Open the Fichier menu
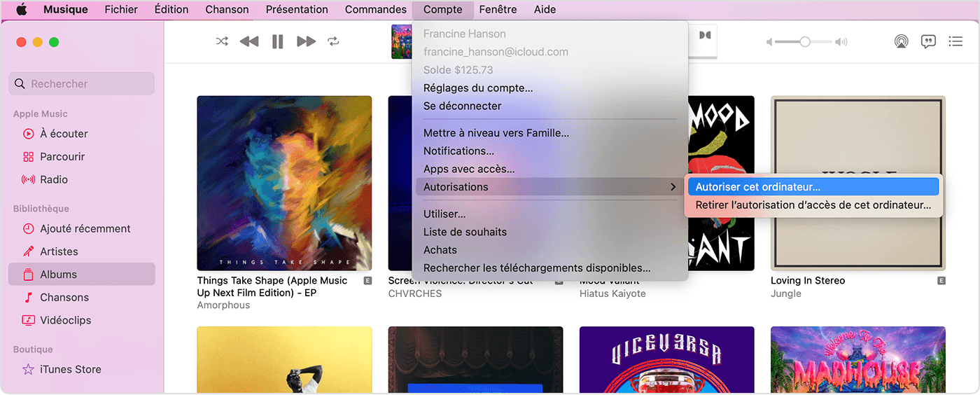Viewport: 980px width, 395px height. click(121, 9)
